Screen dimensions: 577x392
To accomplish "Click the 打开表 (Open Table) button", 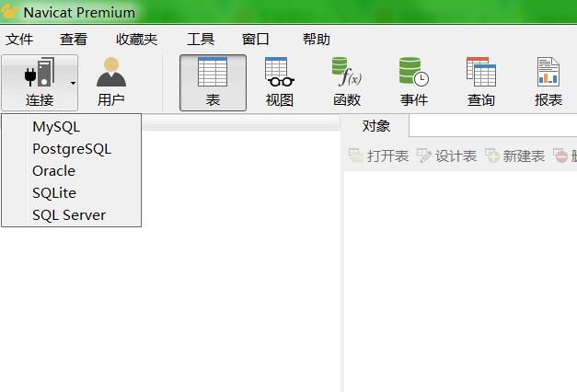I will (x=378, y=156).
